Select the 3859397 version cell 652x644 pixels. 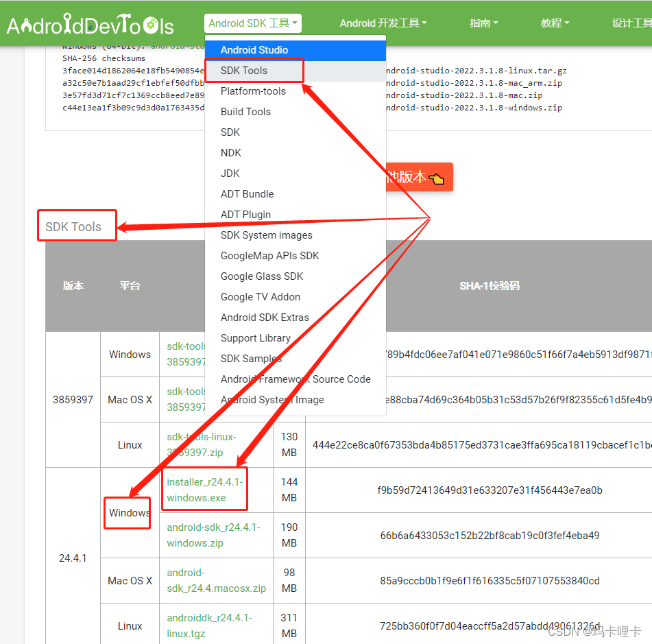[73, 400]
